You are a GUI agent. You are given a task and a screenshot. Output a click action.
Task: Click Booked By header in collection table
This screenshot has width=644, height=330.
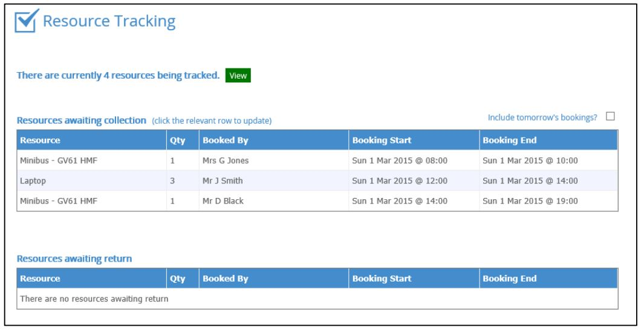[x=274, y=140]
